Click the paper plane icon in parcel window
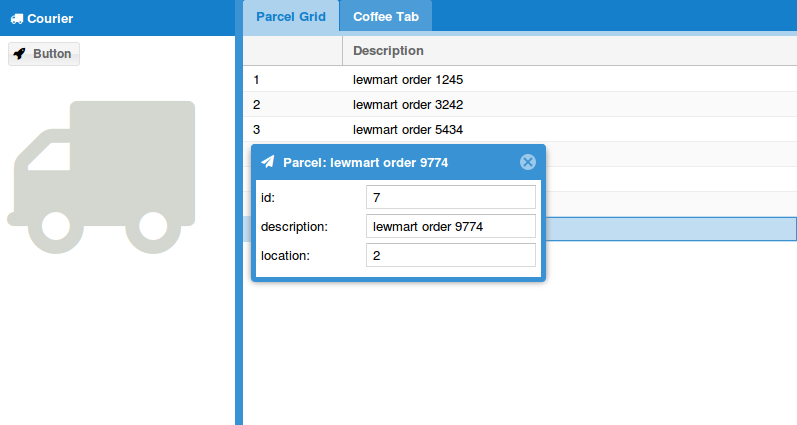Screen dimensions: 797x425 tap(267, 162)
